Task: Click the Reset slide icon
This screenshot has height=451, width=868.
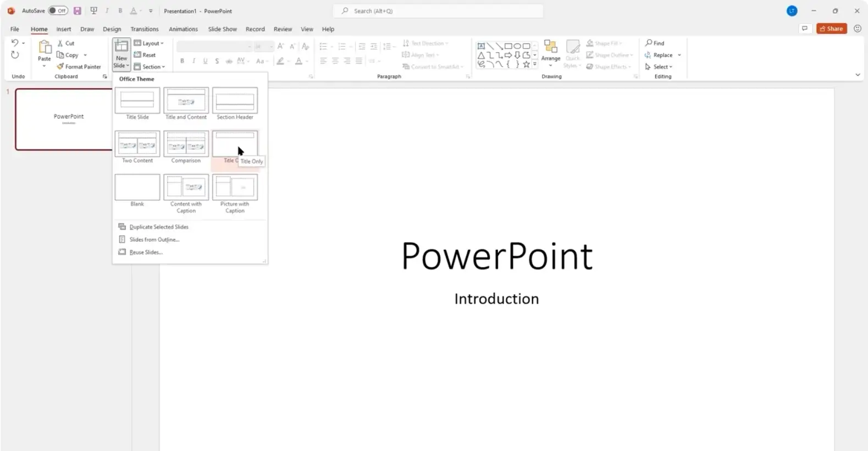Action: (x=138, y=55)
